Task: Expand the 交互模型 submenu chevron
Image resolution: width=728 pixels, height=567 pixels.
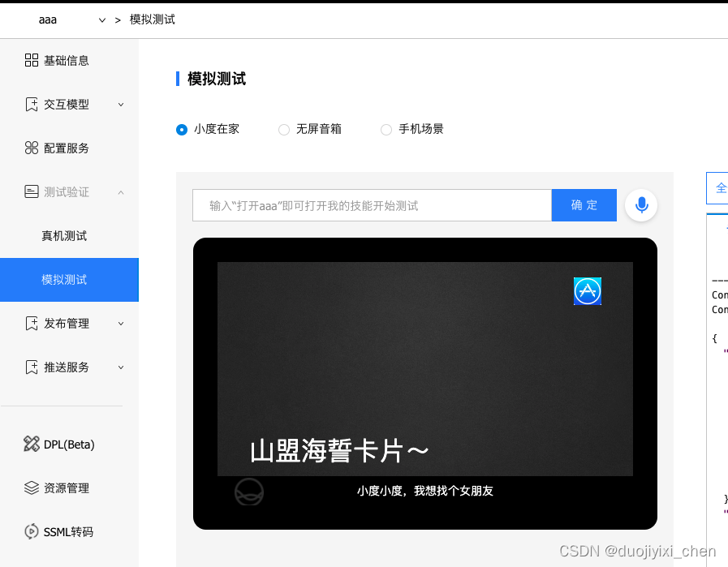Action: [121, 105]
